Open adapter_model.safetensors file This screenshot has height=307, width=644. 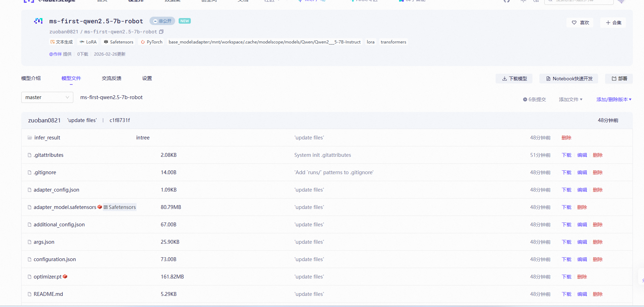(x=65, y=207)
